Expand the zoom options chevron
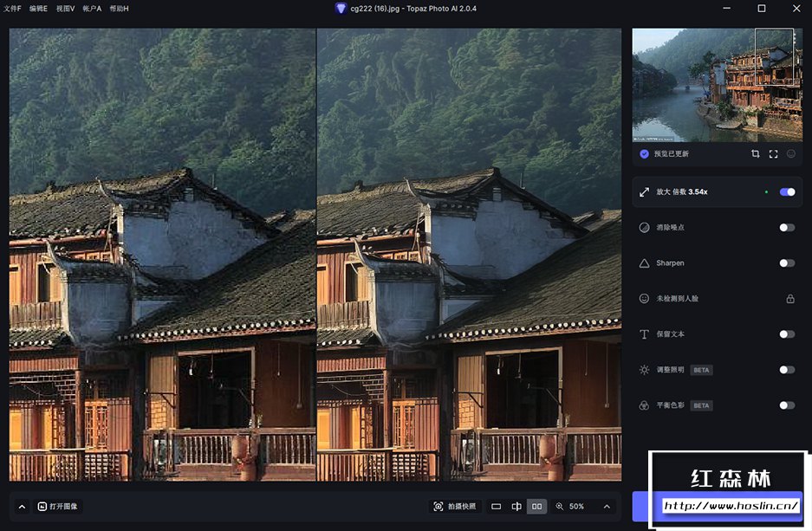Image resolution: width=812 pixels, height=531 pixels. tap(607, 507)
